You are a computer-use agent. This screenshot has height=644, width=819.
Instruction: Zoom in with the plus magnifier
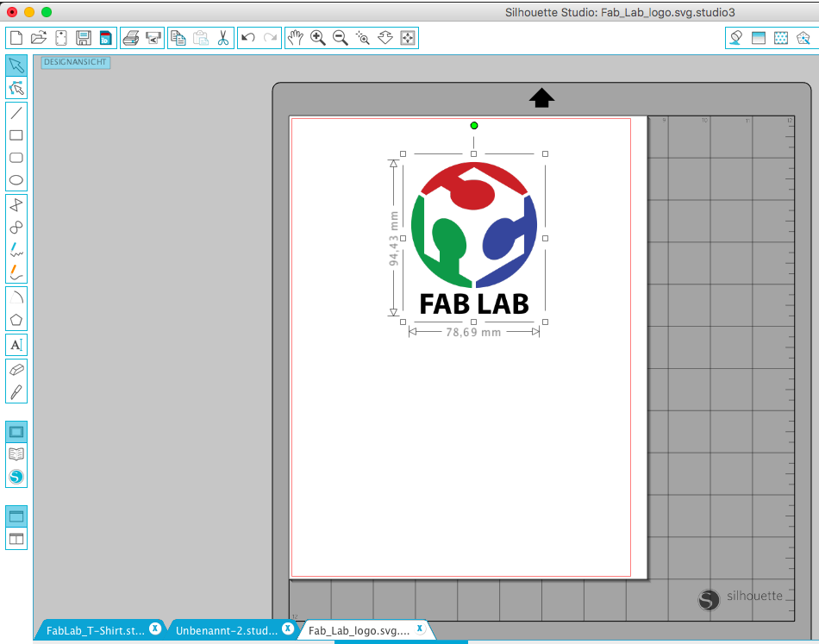point(317,38)
